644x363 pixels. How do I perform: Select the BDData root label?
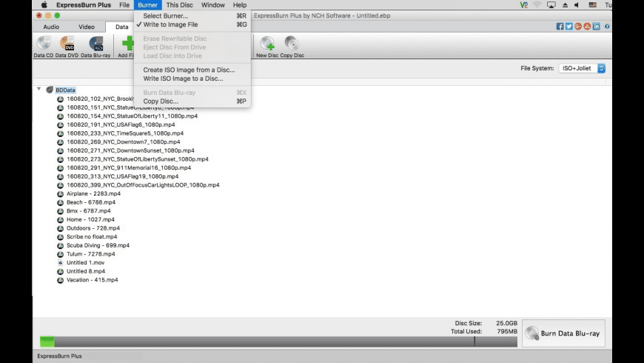[x=65, y=90]
